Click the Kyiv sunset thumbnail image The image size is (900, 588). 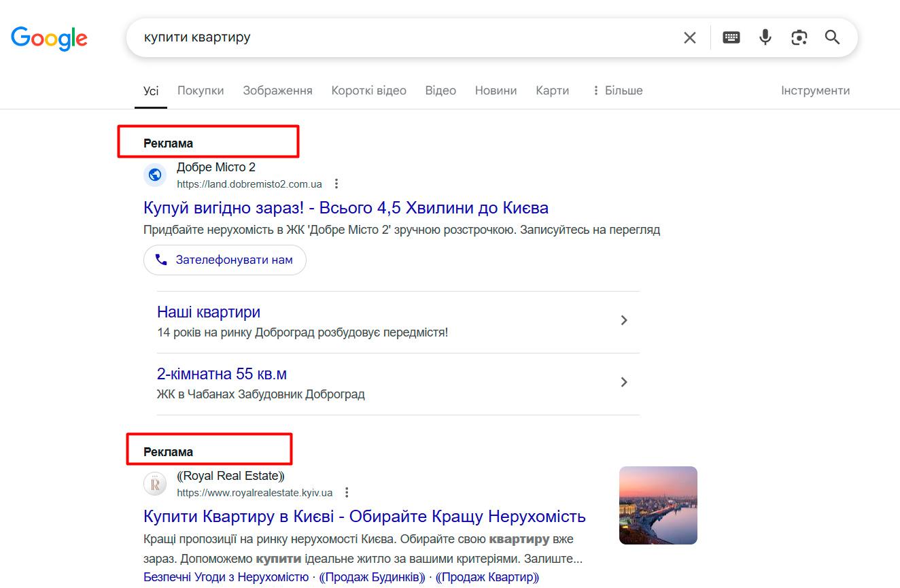click(658, 505)
